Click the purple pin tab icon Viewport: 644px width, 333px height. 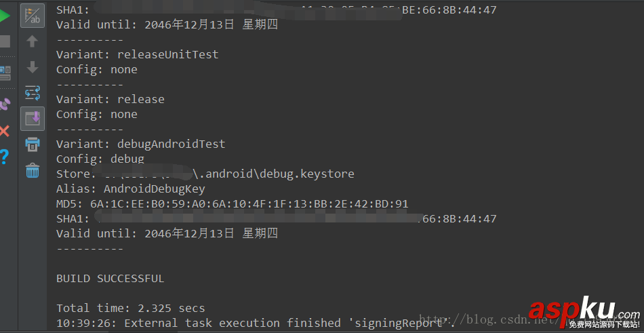[5, 104]
